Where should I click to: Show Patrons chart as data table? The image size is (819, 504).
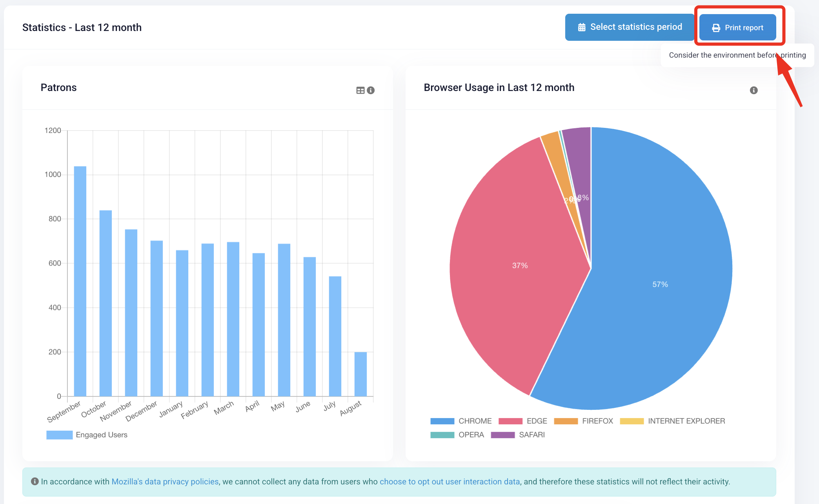point(360,91)
